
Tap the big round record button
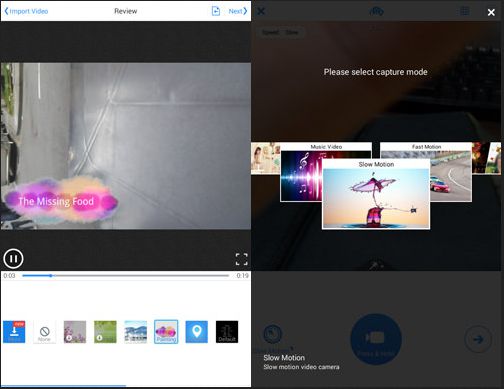(x=376, y=339)
